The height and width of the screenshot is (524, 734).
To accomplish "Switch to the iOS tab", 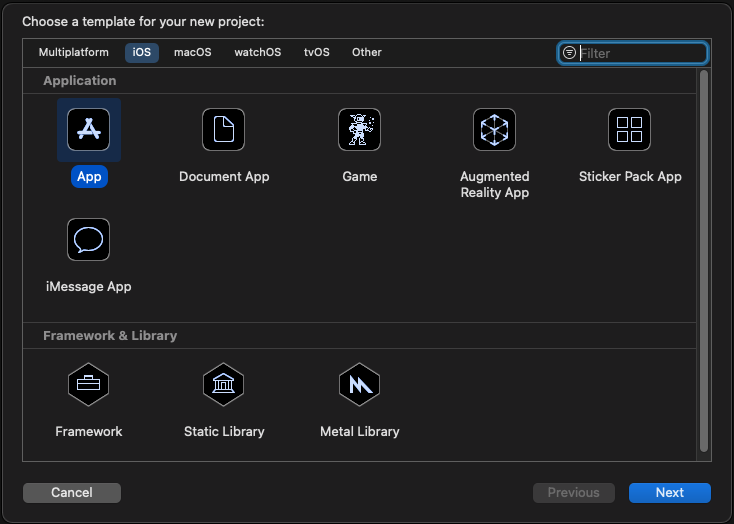I will (142, 52).
